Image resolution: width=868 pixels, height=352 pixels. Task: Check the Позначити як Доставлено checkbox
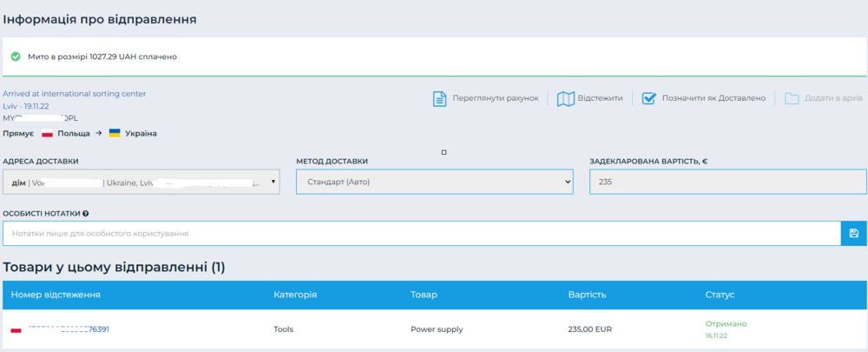tap(648, 98)
